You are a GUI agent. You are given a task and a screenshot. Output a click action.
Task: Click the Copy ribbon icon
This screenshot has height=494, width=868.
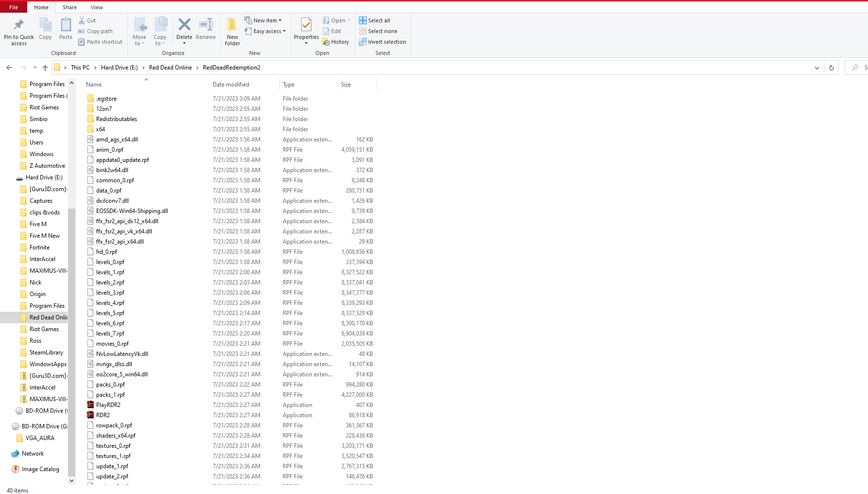(x=45, y=24)
